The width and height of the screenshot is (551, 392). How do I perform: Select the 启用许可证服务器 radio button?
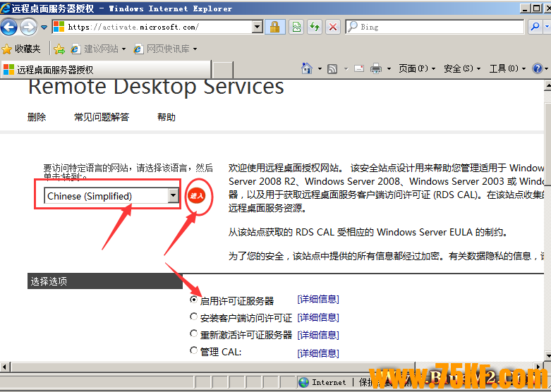(193, 299)
